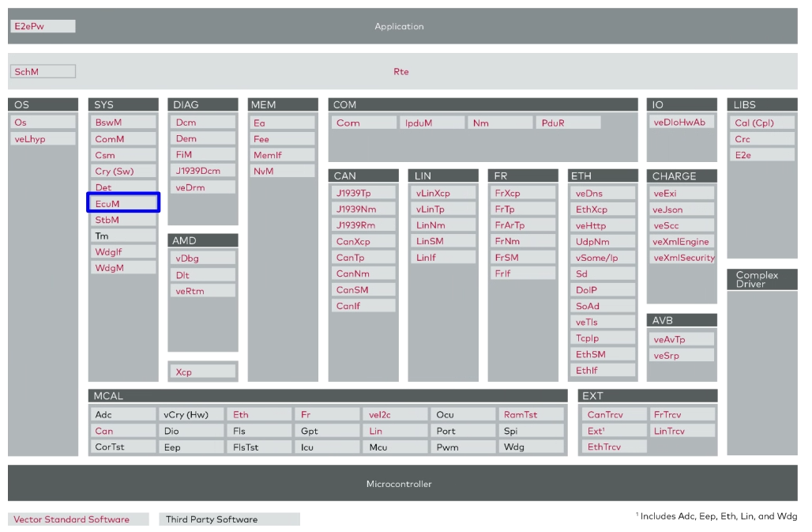
Task: Click the Vector Standard Software legend swatch
Action: 78,519
